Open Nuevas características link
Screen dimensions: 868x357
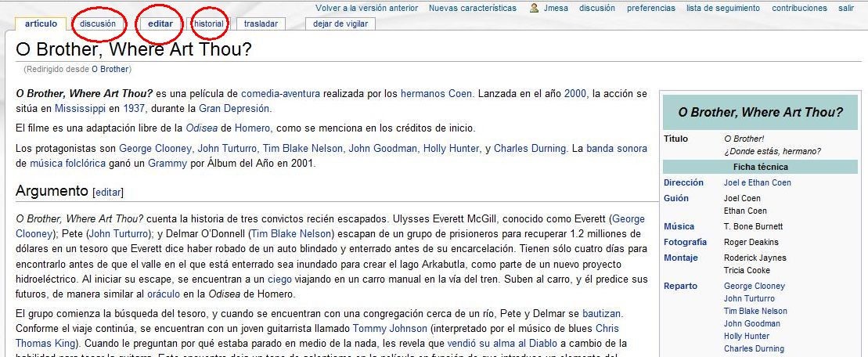(472, 9)
